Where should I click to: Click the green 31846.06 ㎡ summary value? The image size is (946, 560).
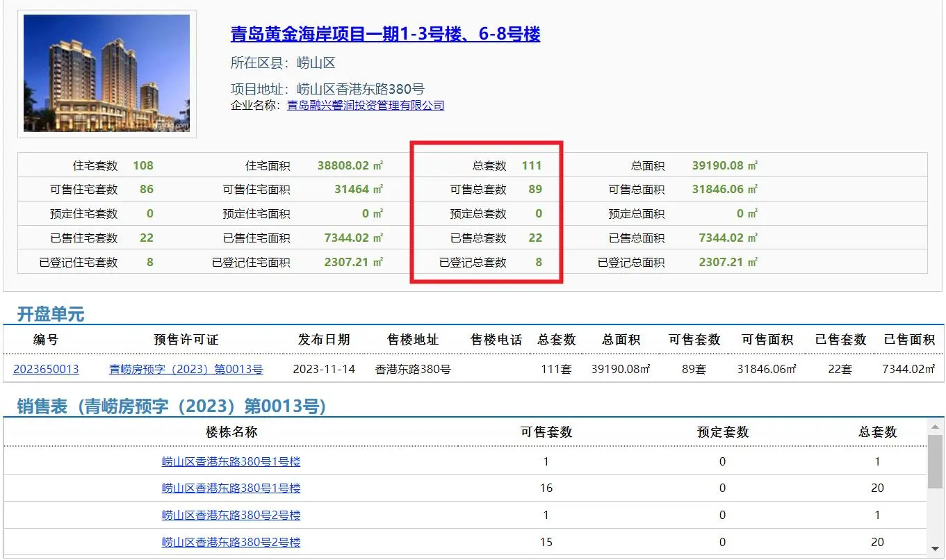[x=725, y=189]
